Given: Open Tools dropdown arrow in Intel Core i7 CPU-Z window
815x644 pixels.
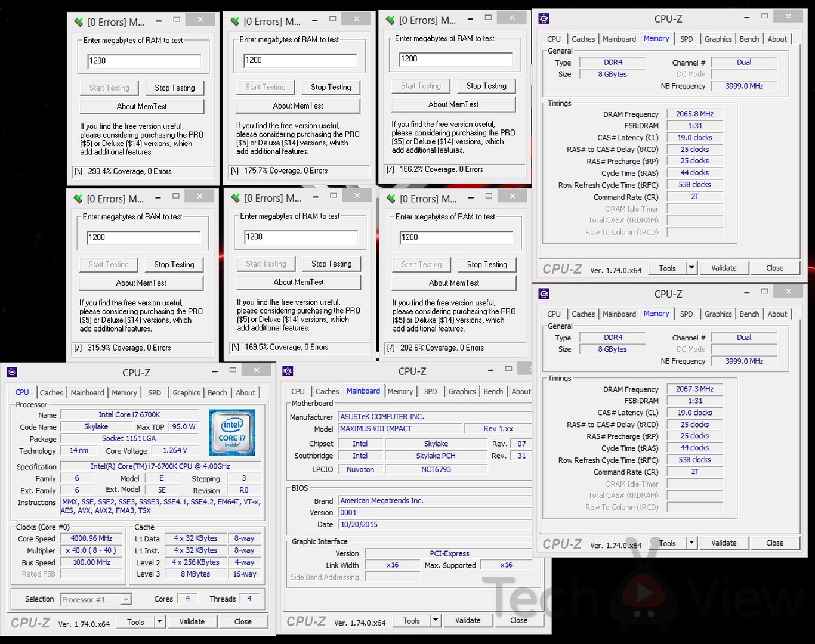Looking at the screenshot, I should click(x=159, y=622).
